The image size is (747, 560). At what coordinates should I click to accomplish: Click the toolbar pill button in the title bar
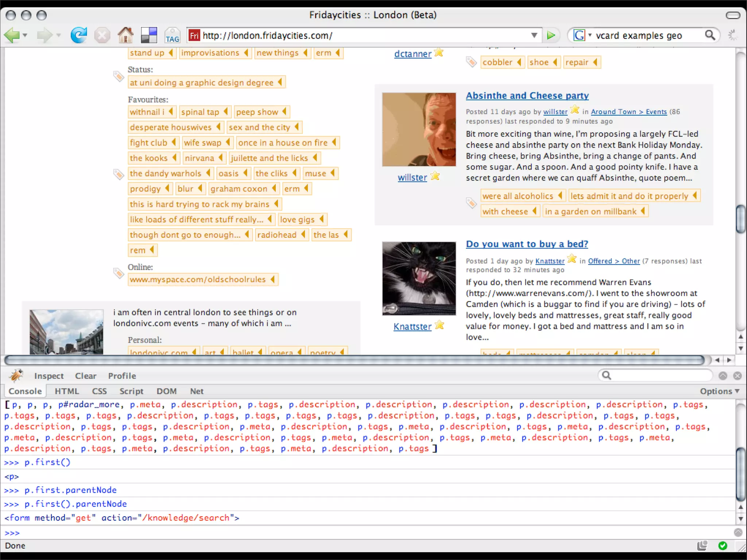pos(733,15)
